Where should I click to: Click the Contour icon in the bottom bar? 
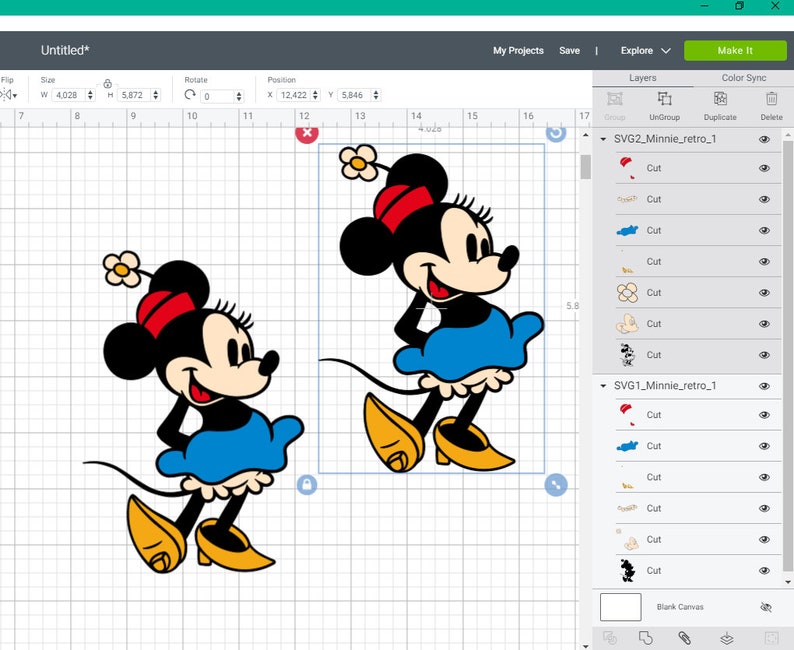pos(771,638)
